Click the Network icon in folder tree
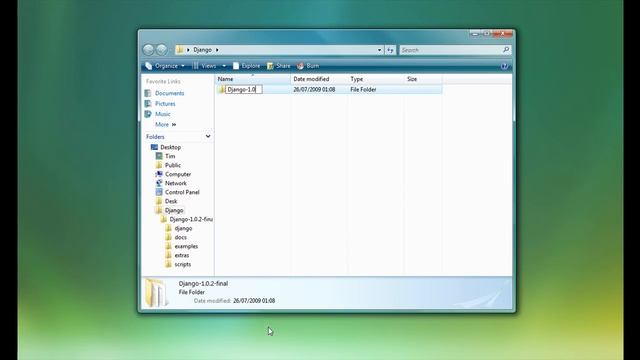This screenshot has width=640, height=360. (159, 183)
